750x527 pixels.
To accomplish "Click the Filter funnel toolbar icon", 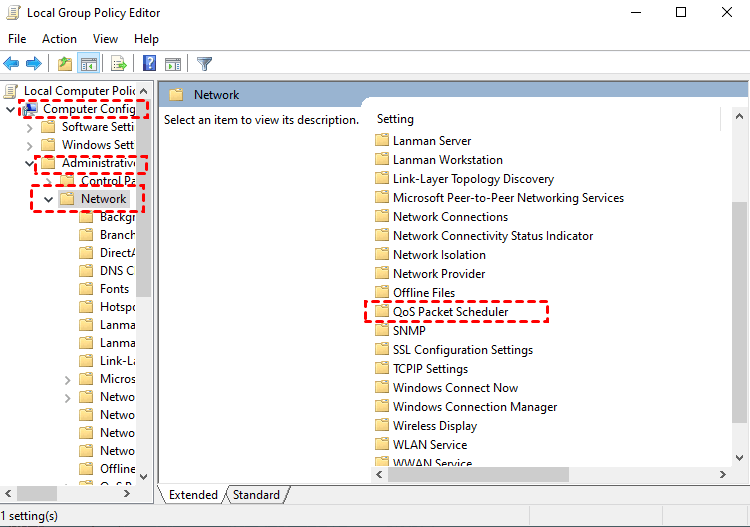I will click(204, 64).
